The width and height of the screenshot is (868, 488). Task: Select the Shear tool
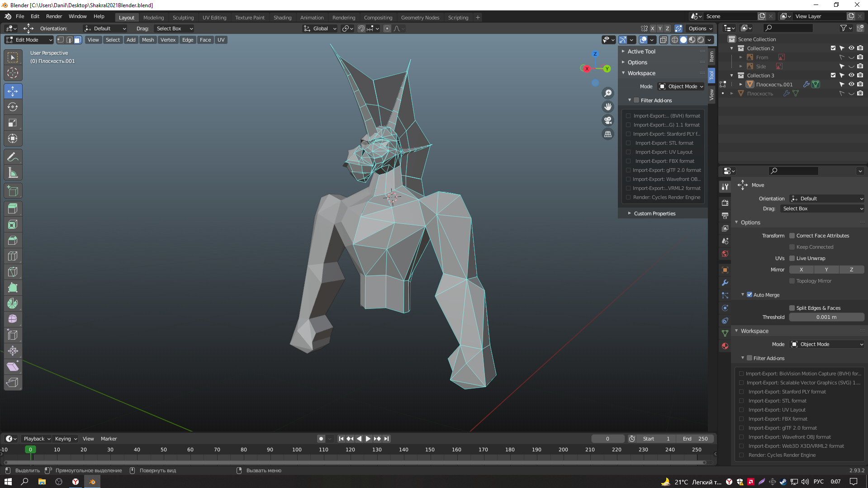[13, 367]
